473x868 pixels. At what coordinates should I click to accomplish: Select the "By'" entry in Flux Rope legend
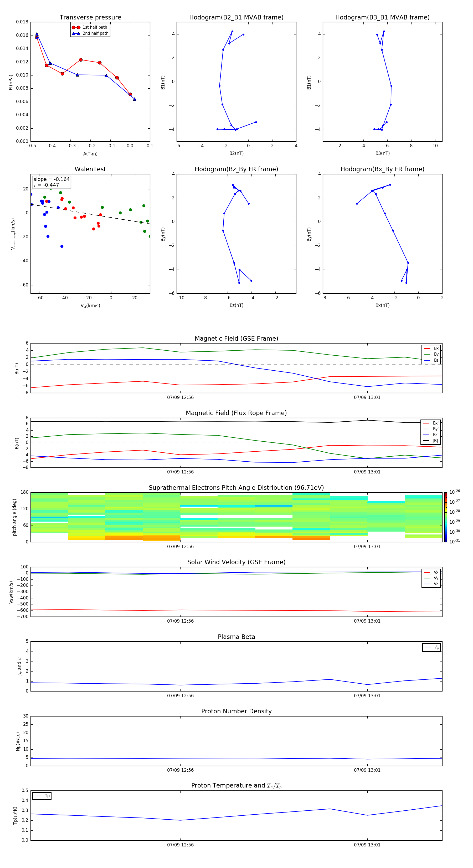coord(431,429)
